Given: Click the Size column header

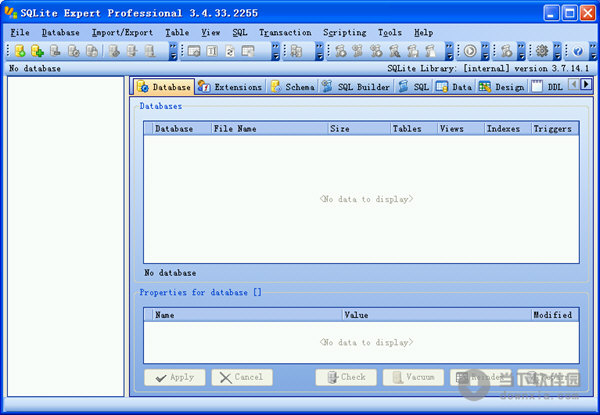Looking at the screenshot, I should [359, 129].
